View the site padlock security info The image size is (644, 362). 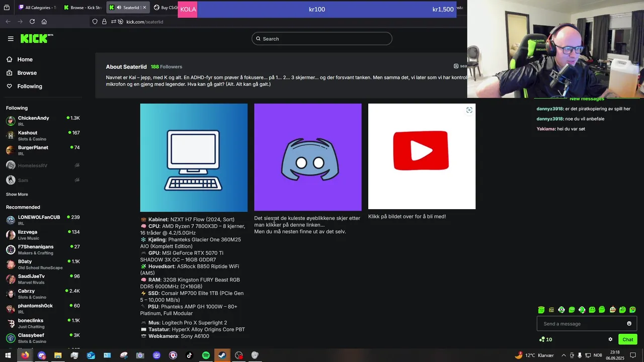[104, 22]
